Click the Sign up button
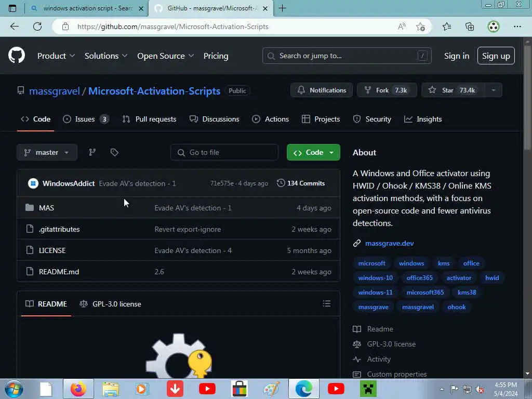Screen dimensions: 532x399 click(496, 56)
